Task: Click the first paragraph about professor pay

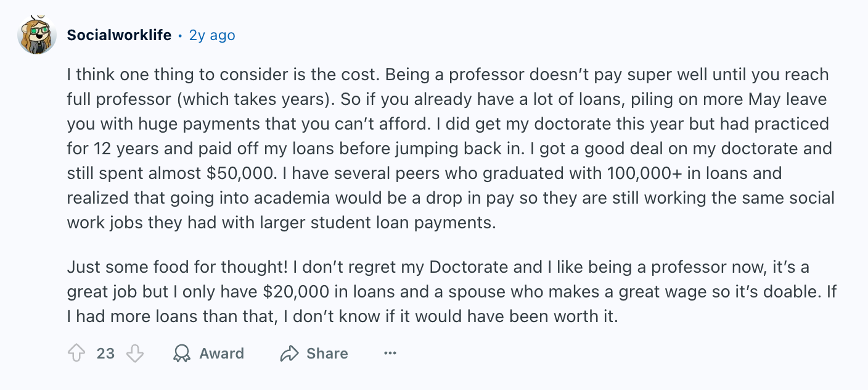Action: tap(450, 148)
